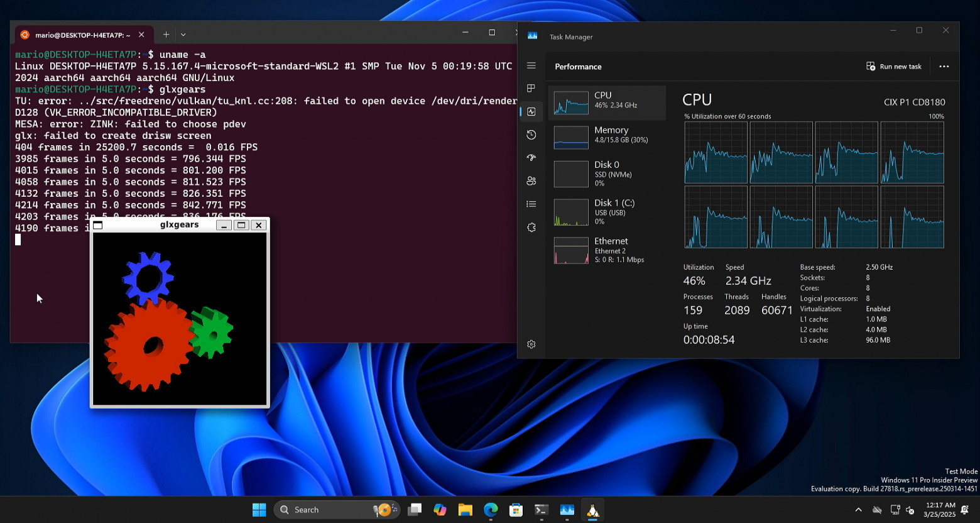This screenshot has width=980, height=523.
Task: Expand hidden icons in the system tray
Action: [x=858, y=510]
